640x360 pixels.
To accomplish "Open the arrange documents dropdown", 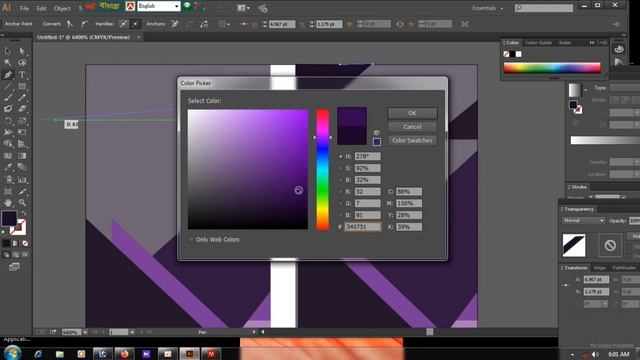I will (x=244, y=8).
